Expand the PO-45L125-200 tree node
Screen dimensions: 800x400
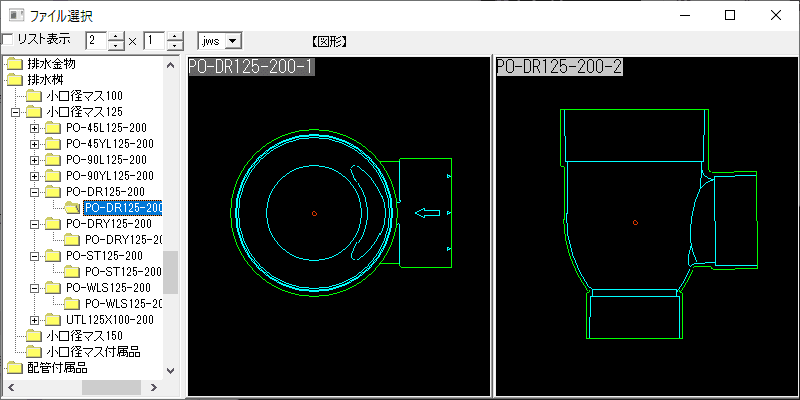pyautogui.click(x=35, y=128)
